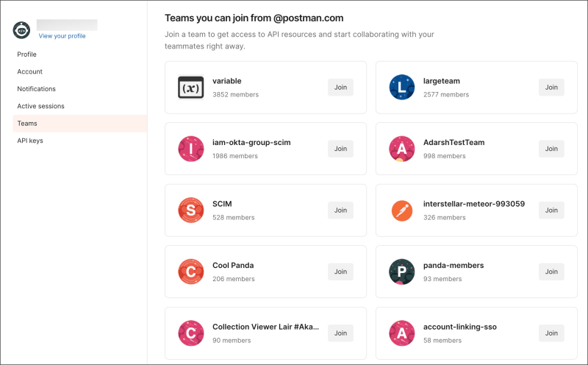Click the 1986 members count
The image size is (588, 365).
235,156
